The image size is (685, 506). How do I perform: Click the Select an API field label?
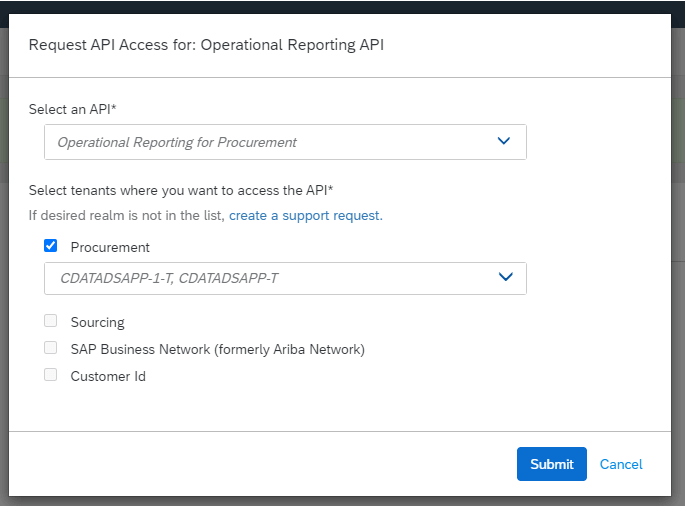pos(73,109)
